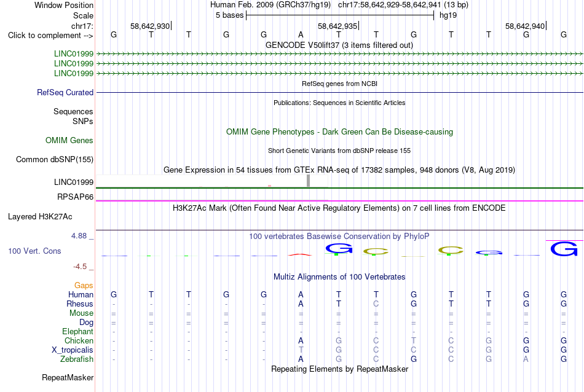
Task: Click LINC01999 label in the GTEx track
Action: pos(74,182)
